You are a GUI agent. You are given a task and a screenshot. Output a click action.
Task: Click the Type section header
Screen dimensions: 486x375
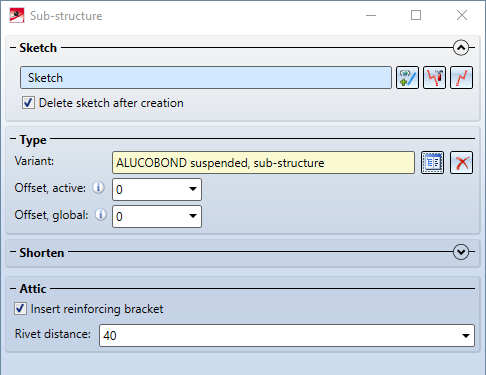coord(33,140)
